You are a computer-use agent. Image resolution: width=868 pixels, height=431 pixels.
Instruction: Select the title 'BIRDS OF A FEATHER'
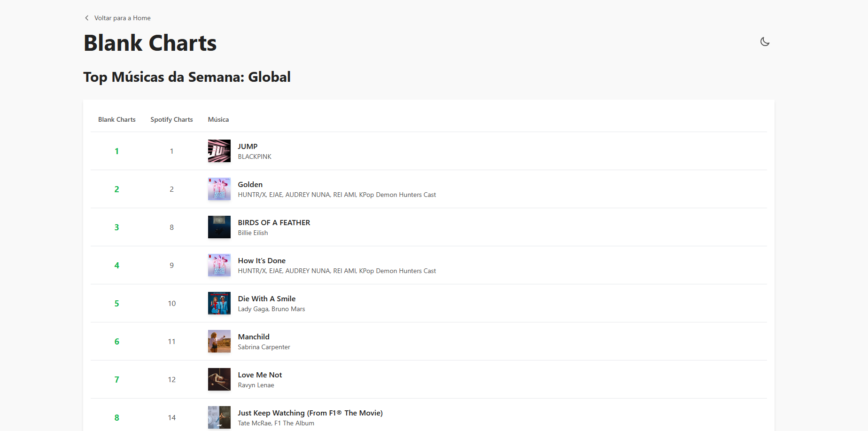(274, 222)
